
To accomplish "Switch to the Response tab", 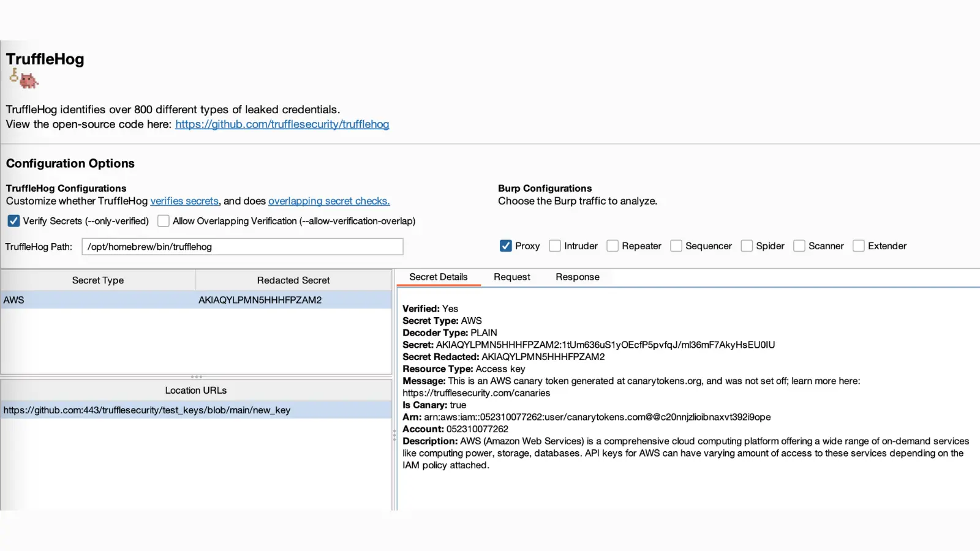I will [x=577, y=277].
